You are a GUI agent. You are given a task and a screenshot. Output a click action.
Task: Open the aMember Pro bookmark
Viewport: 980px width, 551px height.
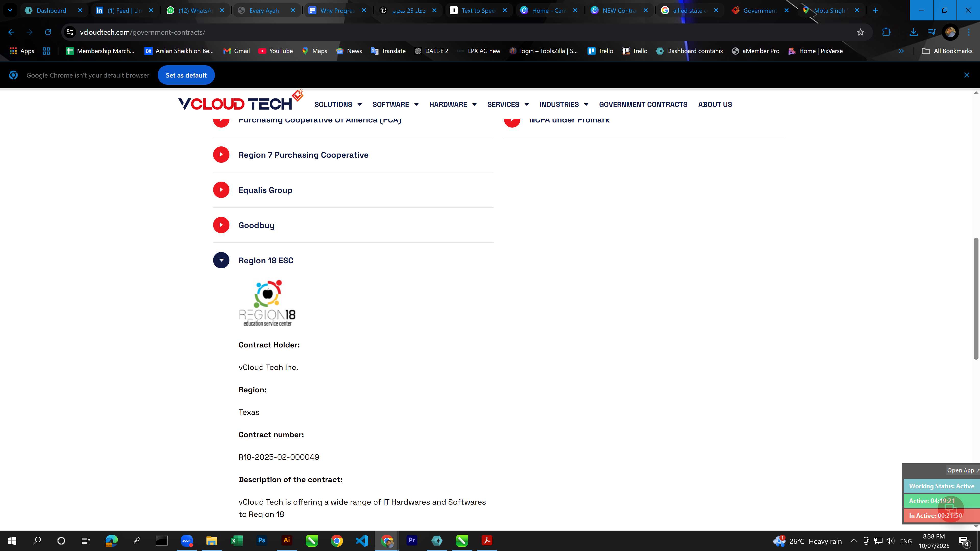pos(755,51)
